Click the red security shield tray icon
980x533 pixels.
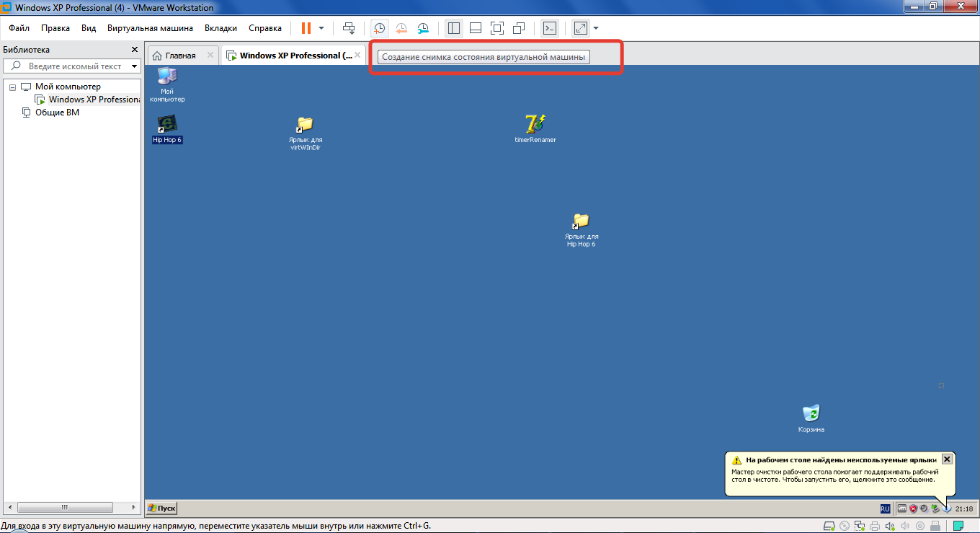[913, 508]
